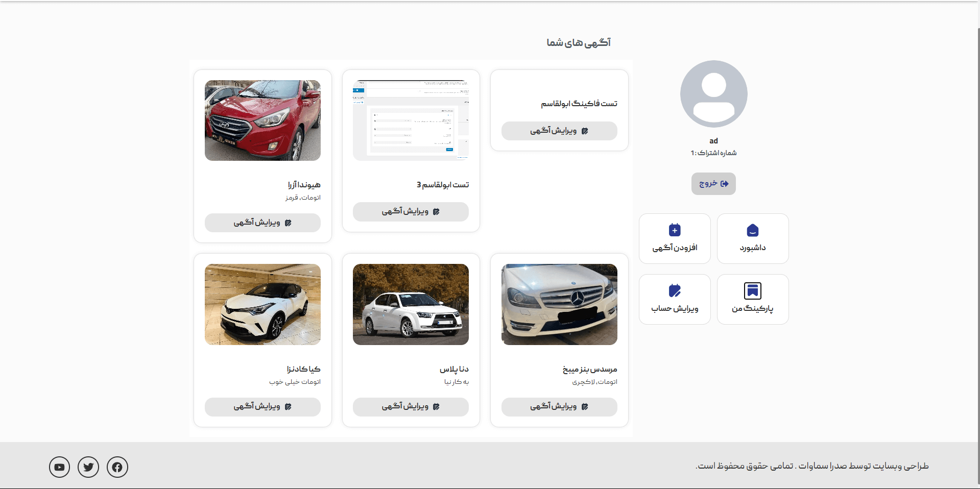The height and width of the screenshot is (489, 980).
Task: Open the screenshot thumbnail of تست ابولقاسم 3
Action: click(x=411, y=120)
